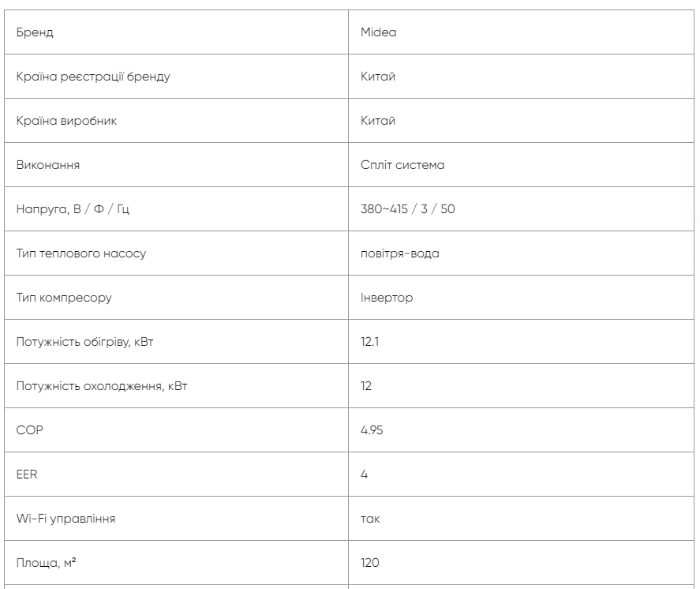Select the 'повітря-вода' value
Viewport: 700px width, 589px height.
(x=400, y=254)
